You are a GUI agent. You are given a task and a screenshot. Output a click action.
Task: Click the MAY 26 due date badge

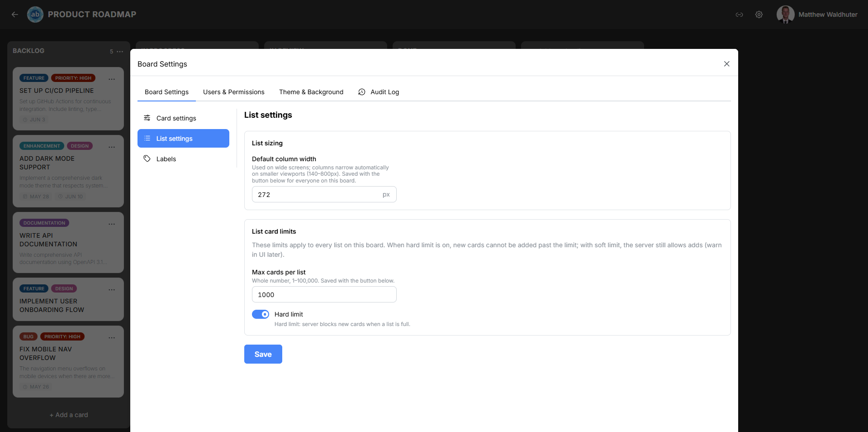point(36,387)
